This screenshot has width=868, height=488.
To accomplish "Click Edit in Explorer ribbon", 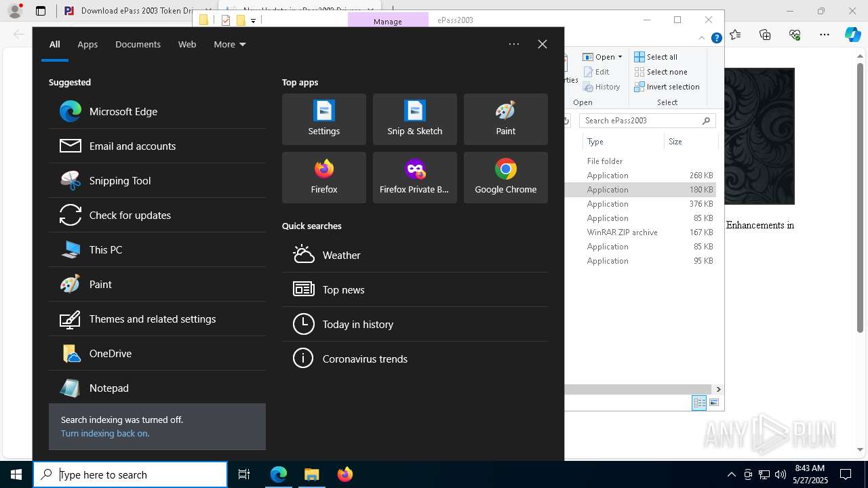I will click(596, 72).
